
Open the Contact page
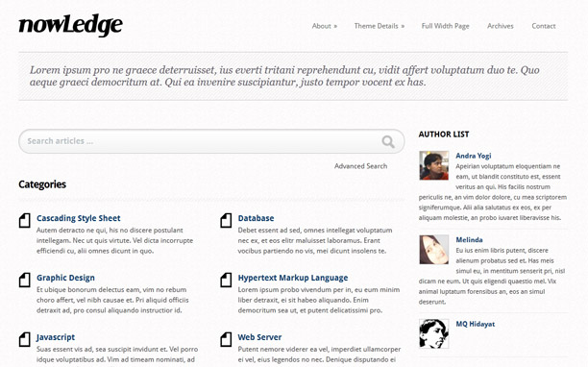tap(544, 26)
